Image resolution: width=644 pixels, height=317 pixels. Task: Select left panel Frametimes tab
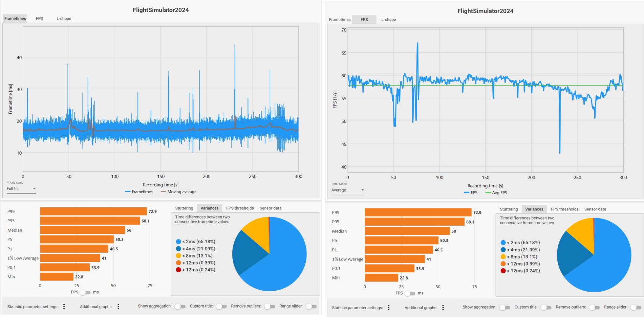tap(15, 19)
